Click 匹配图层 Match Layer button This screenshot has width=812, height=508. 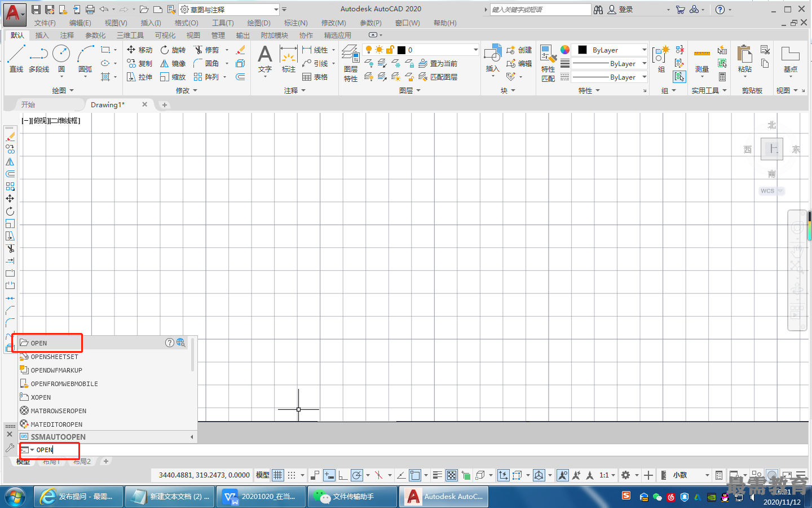(x=438, y=77)
